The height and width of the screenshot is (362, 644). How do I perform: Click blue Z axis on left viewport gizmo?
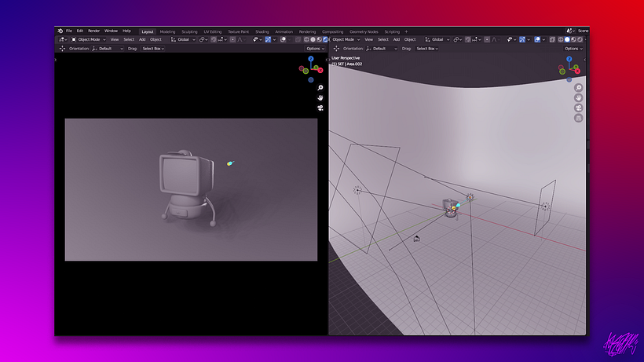[x=311, y=59]
